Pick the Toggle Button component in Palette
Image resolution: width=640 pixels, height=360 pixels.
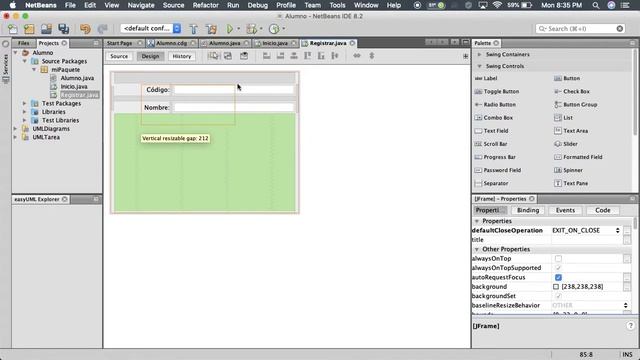(497, 91)
